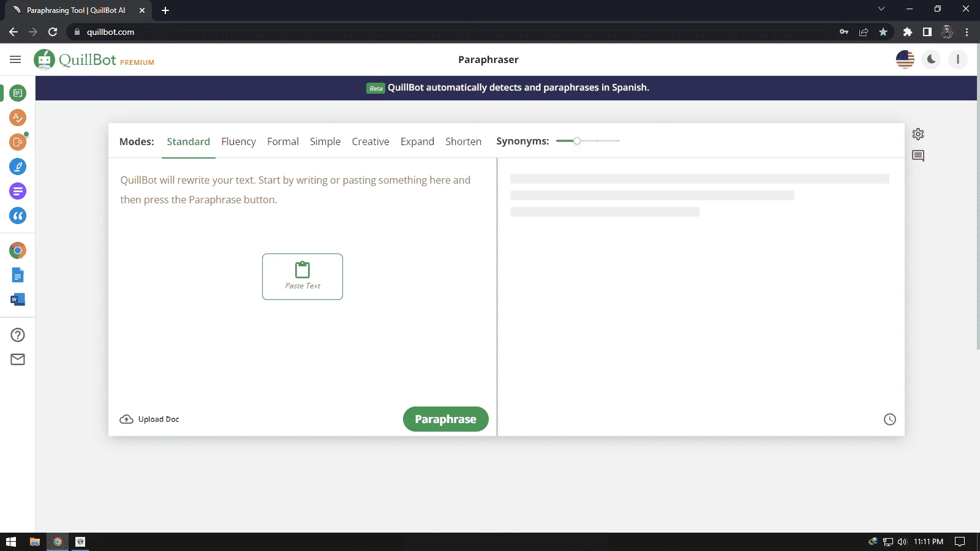Click the Paste Text button
The width and height of the screenshot is (980, 551).
[303, 277]
